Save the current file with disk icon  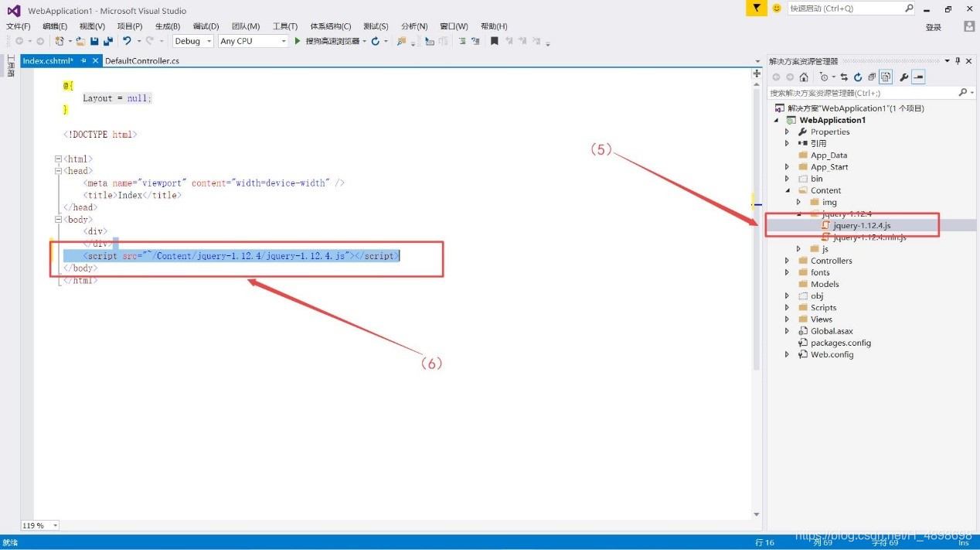(x=94, y=41)
